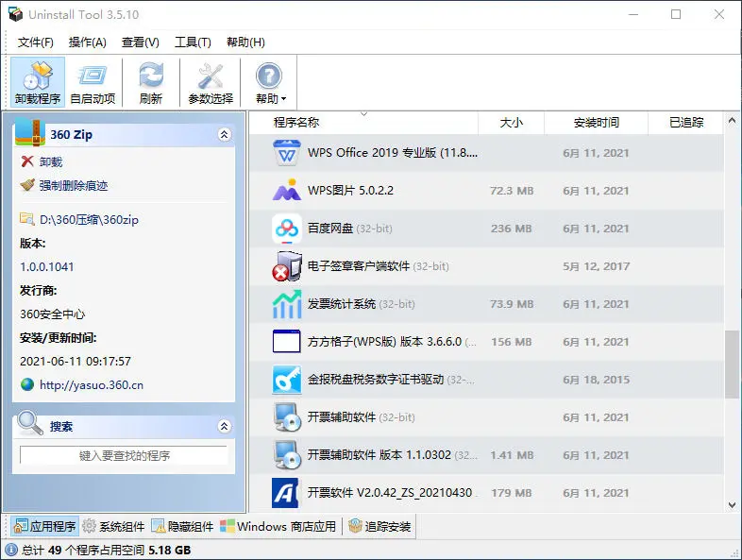The height and width of the screenshot is (560, 742).
Task: Click the broom force-removal icon
Action: pyautogui.click(x=27, y=184)
